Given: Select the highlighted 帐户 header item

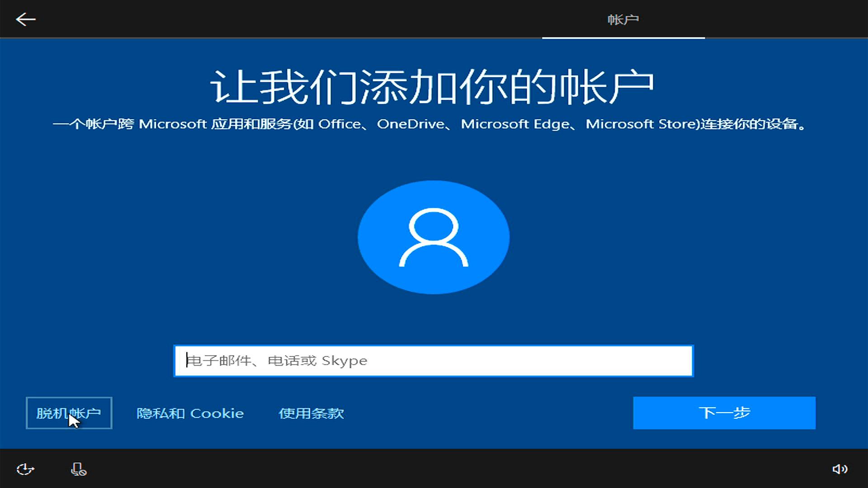Looking at the screenshot, I should coord(623,19).
